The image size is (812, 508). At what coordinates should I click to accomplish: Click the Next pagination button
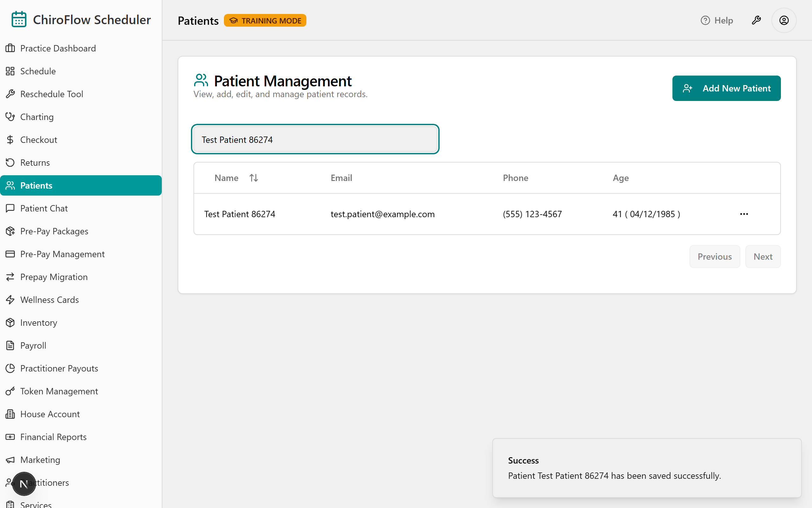763,256
